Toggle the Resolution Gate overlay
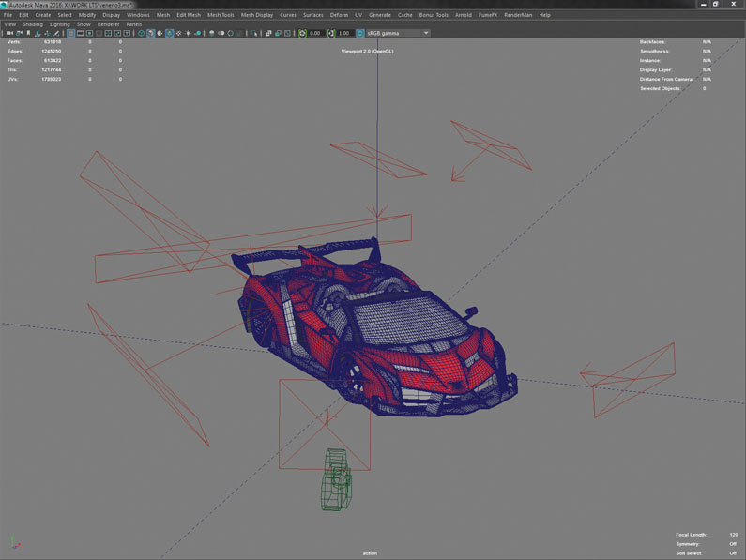 (89, 34)
